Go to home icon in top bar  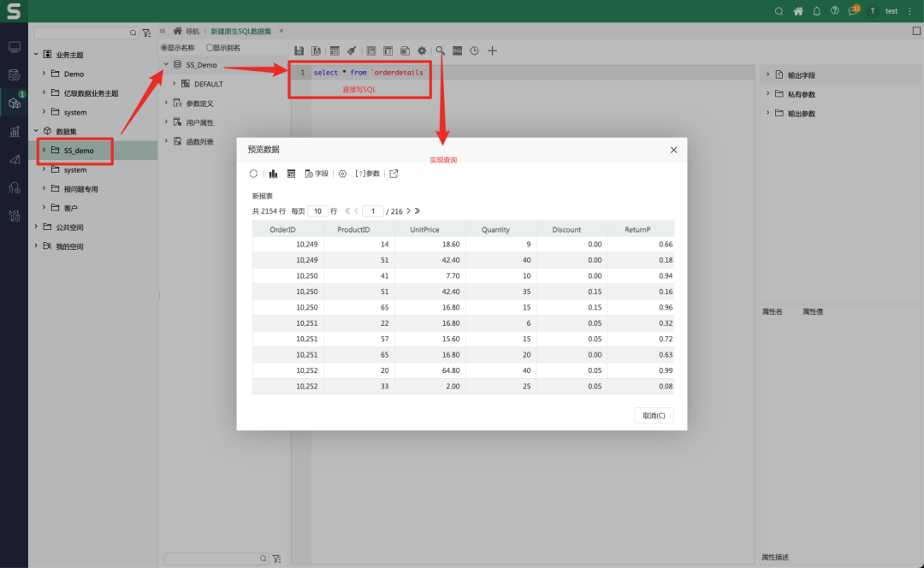pos(798,11)
